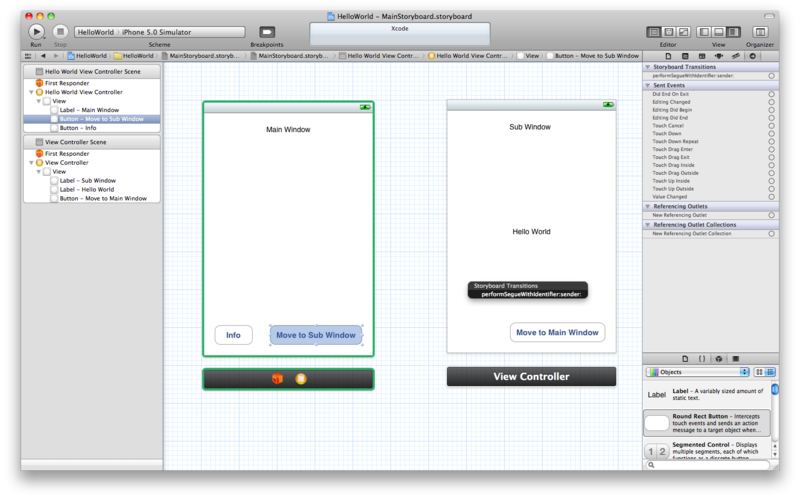This screenshot has width=800, height=502.
Task: Collapse the Referencing Outlets section
Action: tap(648, 206)
